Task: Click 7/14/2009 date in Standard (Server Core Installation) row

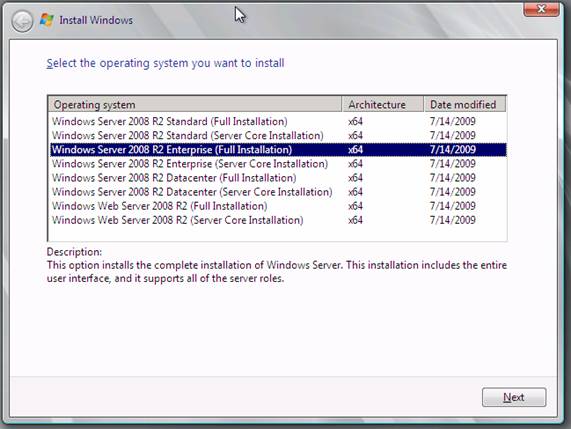Action: pos(453,135)
